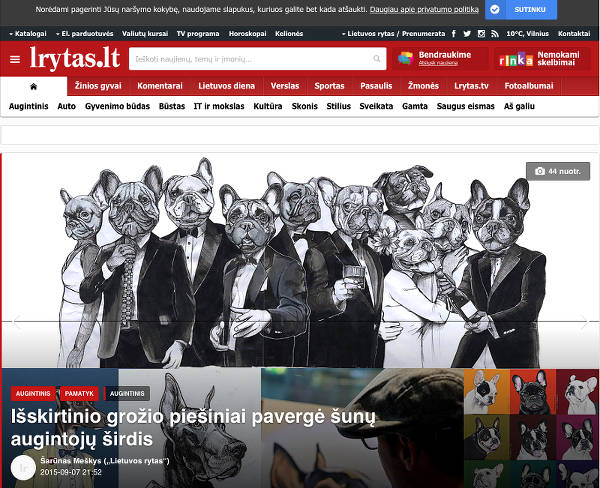Show previous slide with left arrow
600x488 pixels.
[16, 322]
